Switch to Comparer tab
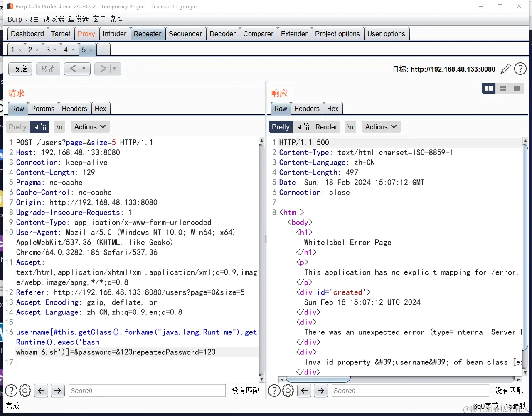The width and height of the screenshot is (532, 416). 259,34
